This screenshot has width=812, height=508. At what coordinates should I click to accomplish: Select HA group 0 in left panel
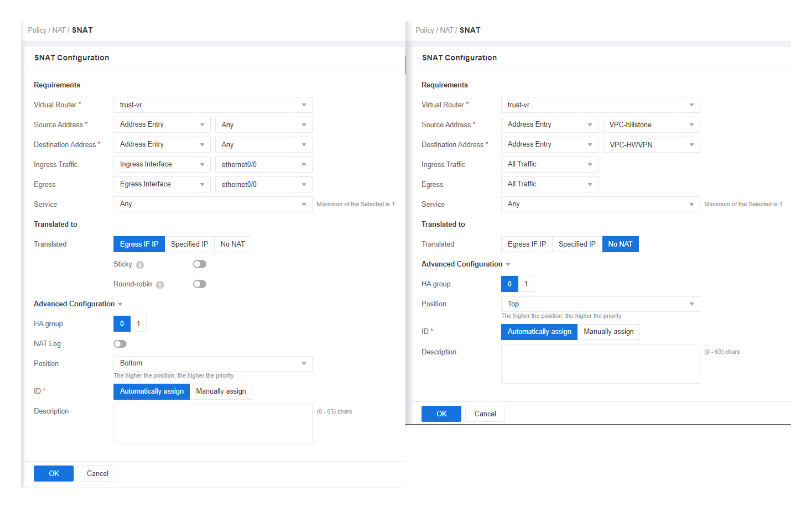(x=122, y=324)
